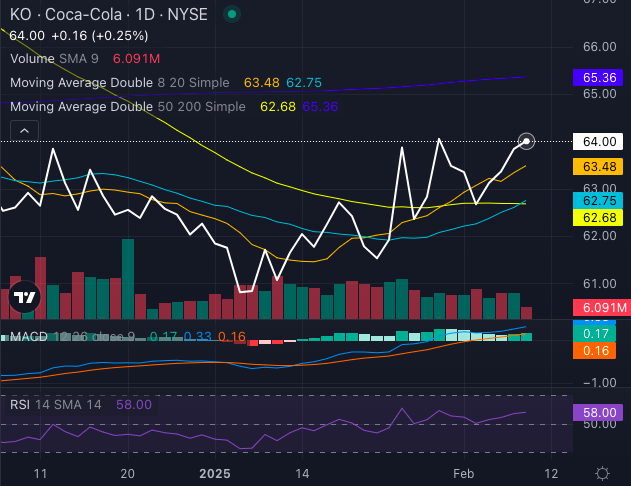
Task: Click the last price circle marker
Action: coord(527,142)
